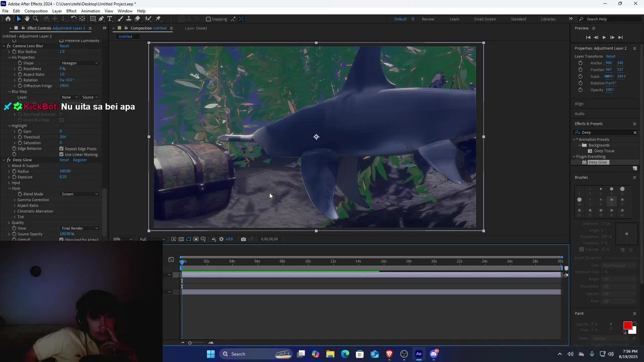Open the Blur Map Layer None dropdown
Viewport: 644px width, 362px height.
pos(69,97)
